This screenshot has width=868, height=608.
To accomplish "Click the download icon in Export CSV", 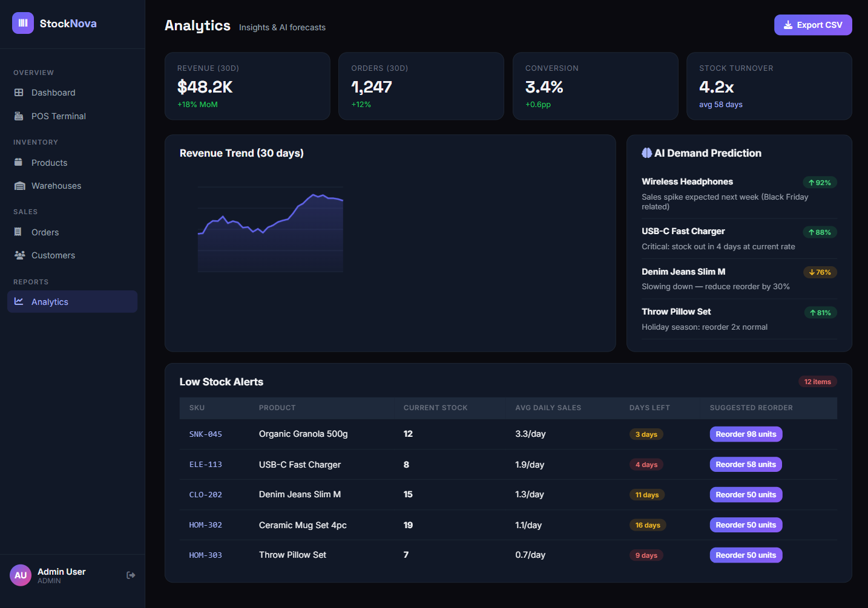I will 788,25.
